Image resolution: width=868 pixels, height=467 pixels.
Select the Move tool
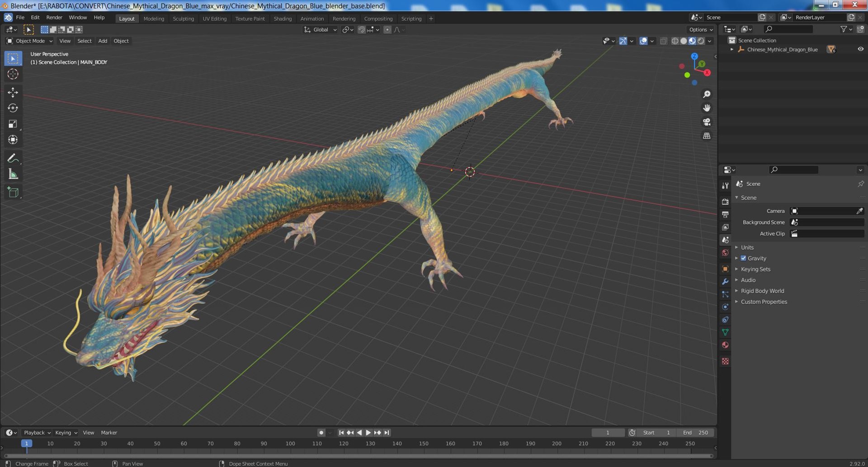click(13, 92)
